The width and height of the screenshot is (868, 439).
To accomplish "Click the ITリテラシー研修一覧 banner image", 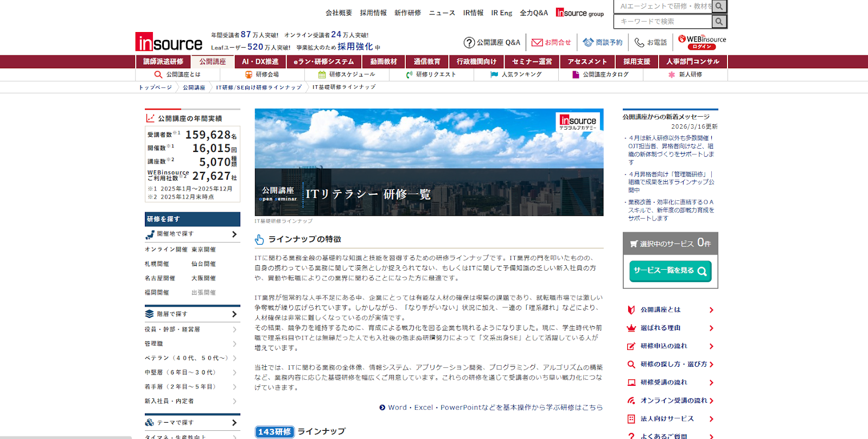I will point(429,162).
